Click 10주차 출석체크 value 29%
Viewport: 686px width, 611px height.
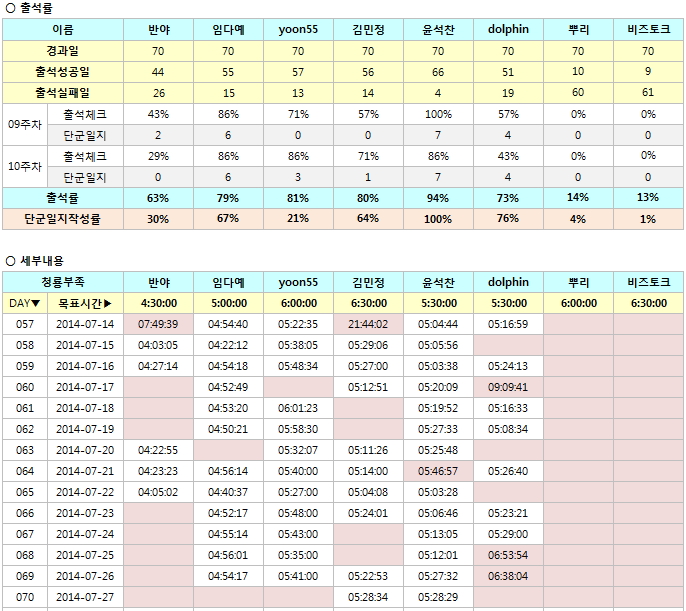tap(158, 156)
